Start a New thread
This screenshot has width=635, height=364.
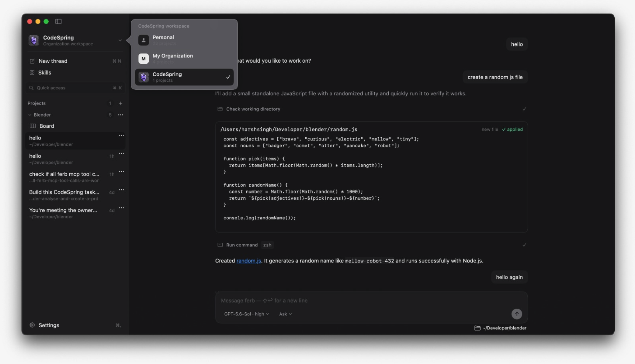tap(75, 61)
